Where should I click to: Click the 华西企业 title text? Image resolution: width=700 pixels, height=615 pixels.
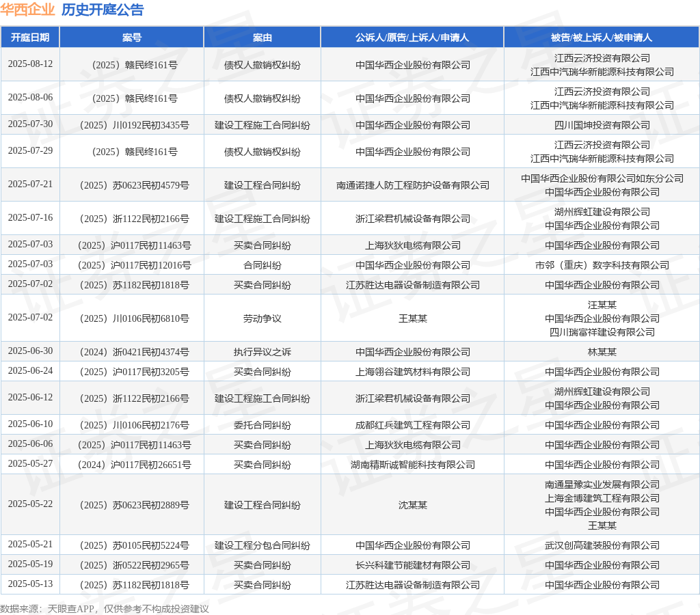coord(27,10)
